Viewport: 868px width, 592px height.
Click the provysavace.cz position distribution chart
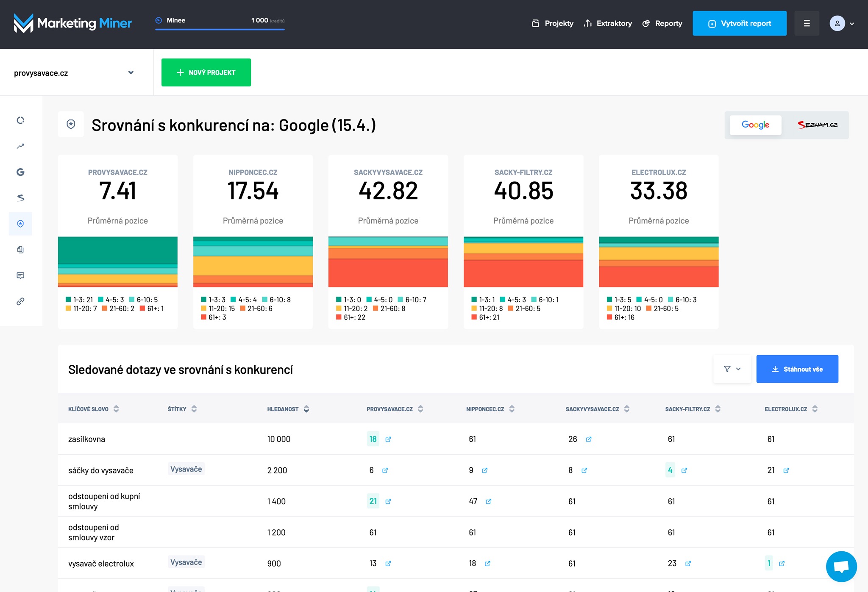(x=118, y=262)
